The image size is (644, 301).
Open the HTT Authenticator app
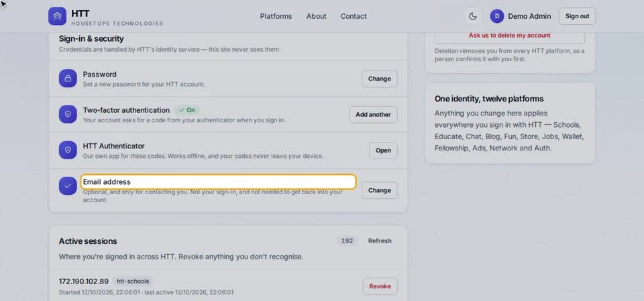383,150
